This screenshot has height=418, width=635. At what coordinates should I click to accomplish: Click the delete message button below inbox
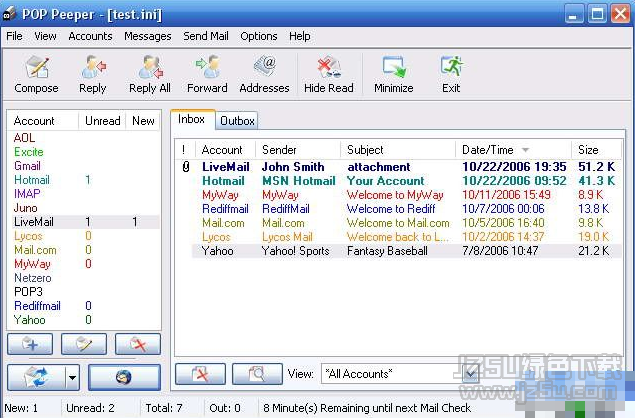click(x=200, y=373)
